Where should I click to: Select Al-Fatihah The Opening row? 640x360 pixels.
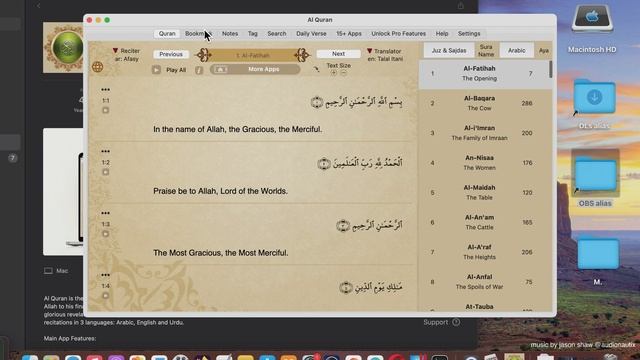pos(485,74)
